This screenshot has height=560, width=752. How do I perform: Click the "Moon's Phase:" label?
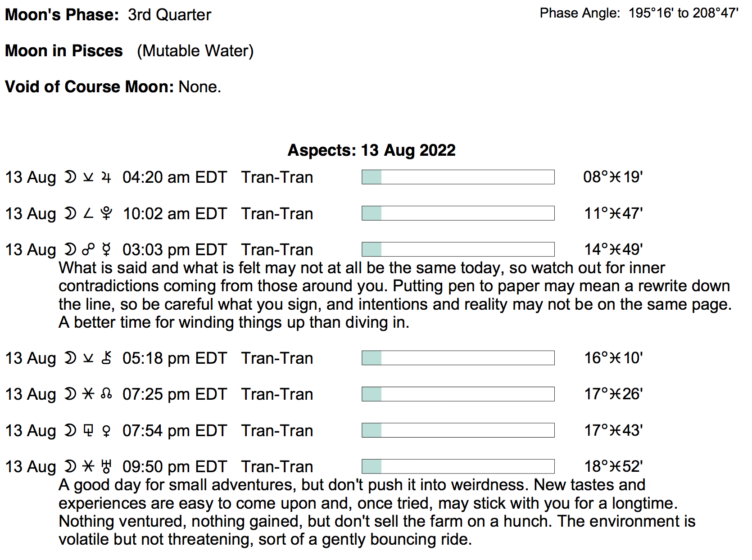pos(62,15)
